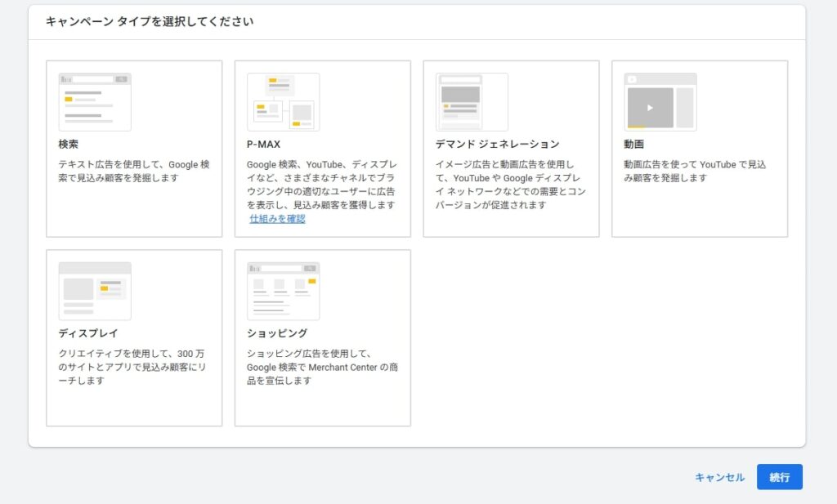Pick the デマンド ジェネレーション title
Screen dimensions: 837x504
497,145
